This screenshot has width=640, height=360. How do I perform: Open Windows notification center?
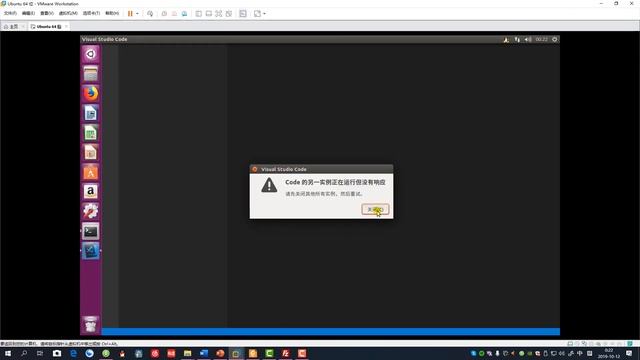pos(629,353)
